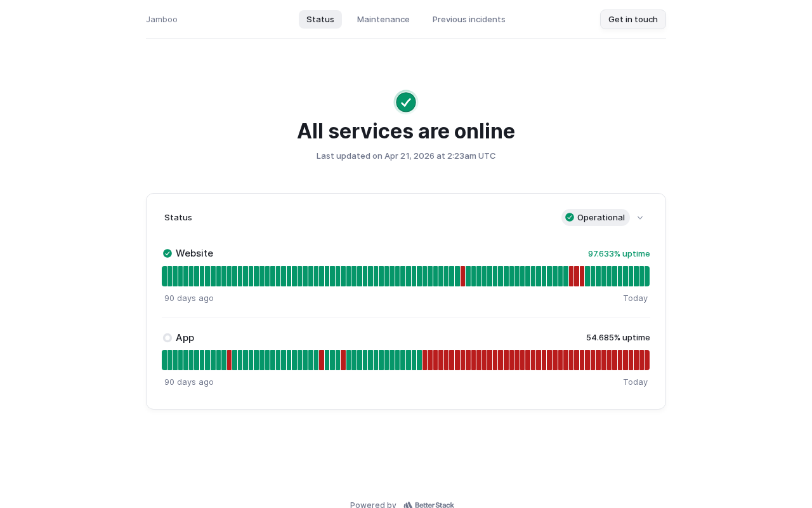Click the green check in Operational badge

point(570,217)
